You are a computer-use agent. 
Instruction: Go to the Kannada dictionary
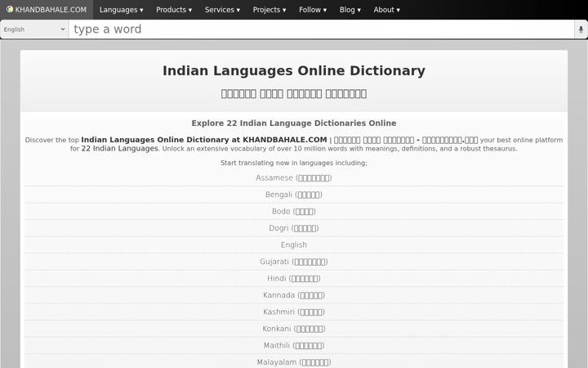click(x=294, y=295)
